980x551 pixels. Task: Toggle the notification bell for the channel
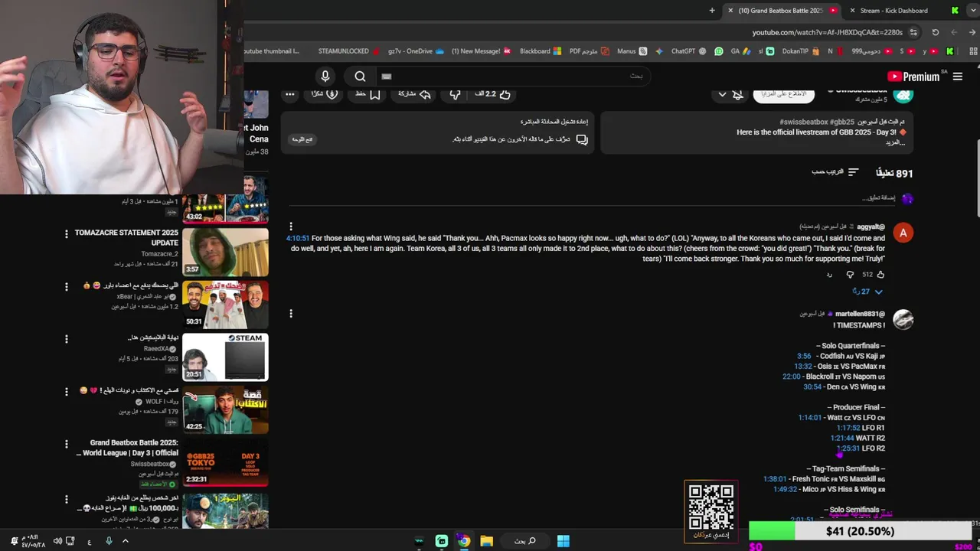coord(737,94)
